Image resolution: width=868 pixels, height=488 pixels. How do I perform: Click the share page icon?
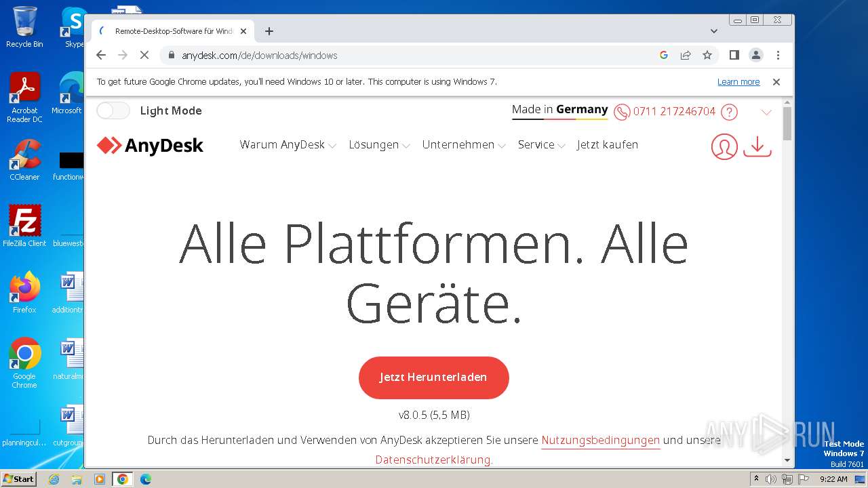pos(686,55)
